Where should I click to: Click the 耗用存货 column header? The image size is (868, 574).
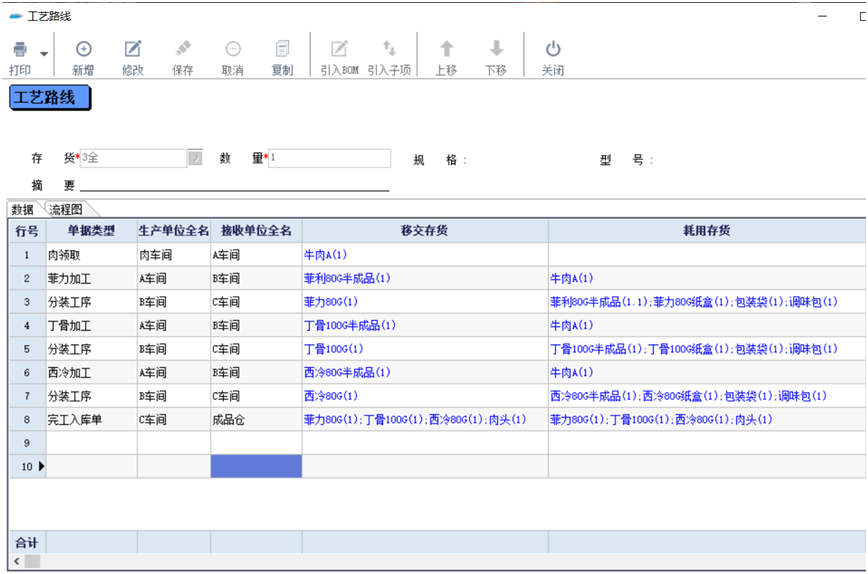707,231
